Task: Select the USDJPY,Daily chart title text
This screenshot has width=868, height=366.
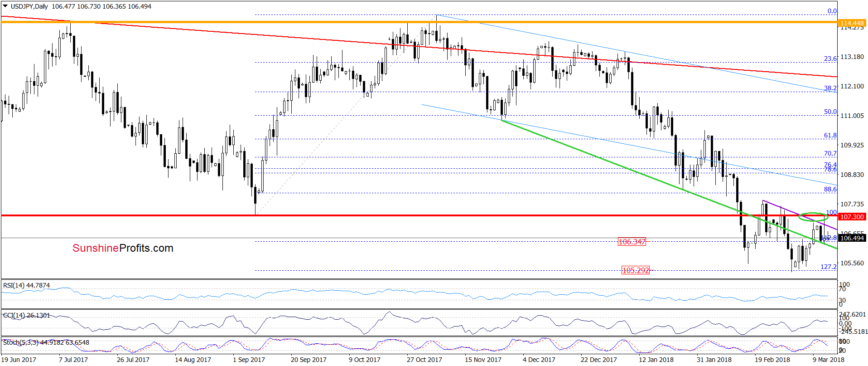Action: 29,6
